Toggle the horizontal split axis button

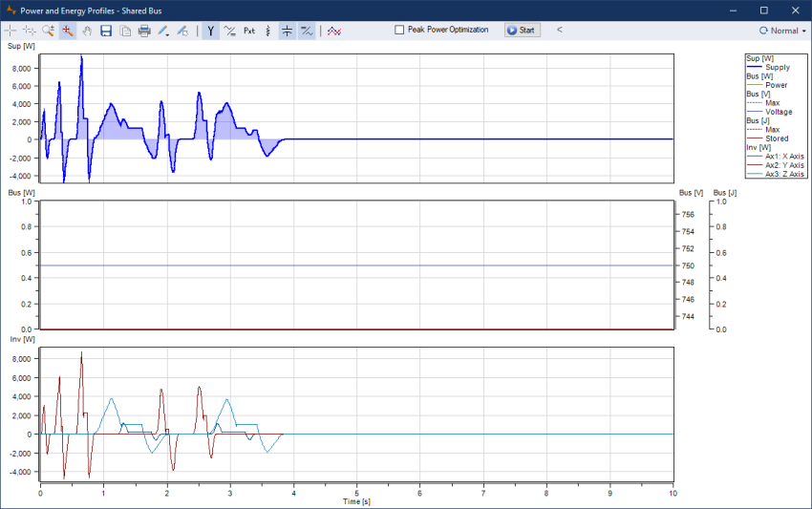pyautogui.click(x=287, y=31)
